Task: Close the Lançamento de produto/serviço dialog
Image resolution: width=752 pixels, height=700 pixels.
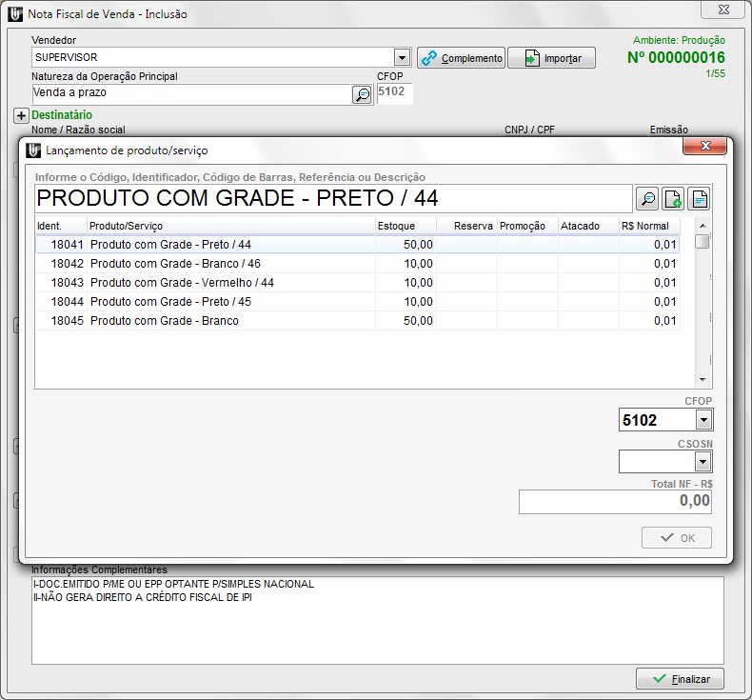Action: [x=705, y=147]
